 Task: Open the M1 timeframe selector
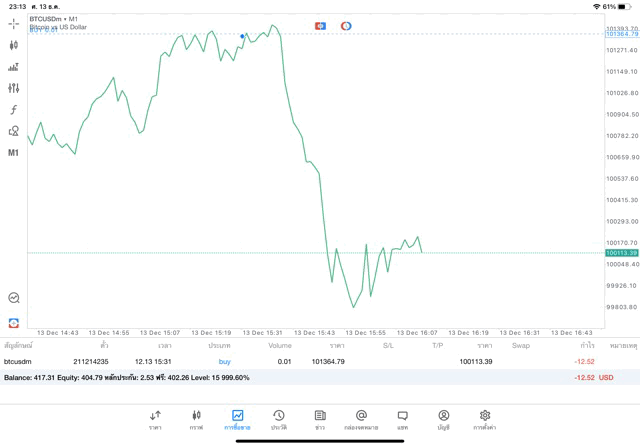click(14, 153)
